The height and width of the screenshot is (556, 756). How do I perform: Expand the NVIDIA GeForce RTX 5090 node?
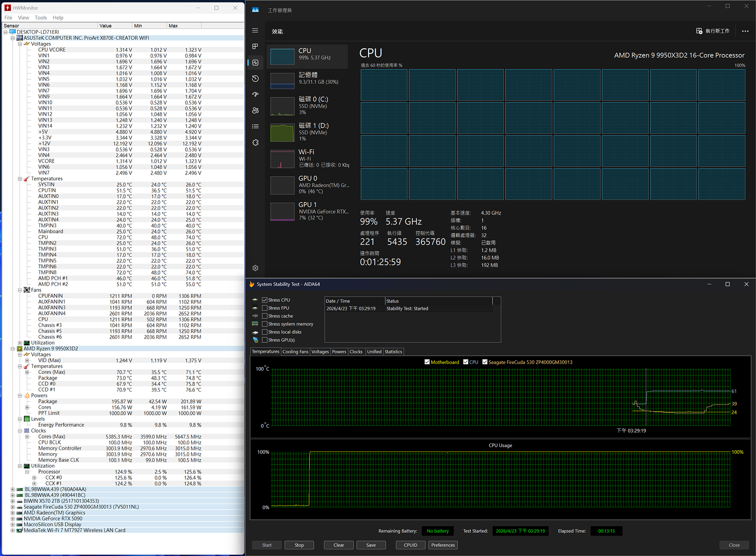pyautogui.click(x=13, y=519)
